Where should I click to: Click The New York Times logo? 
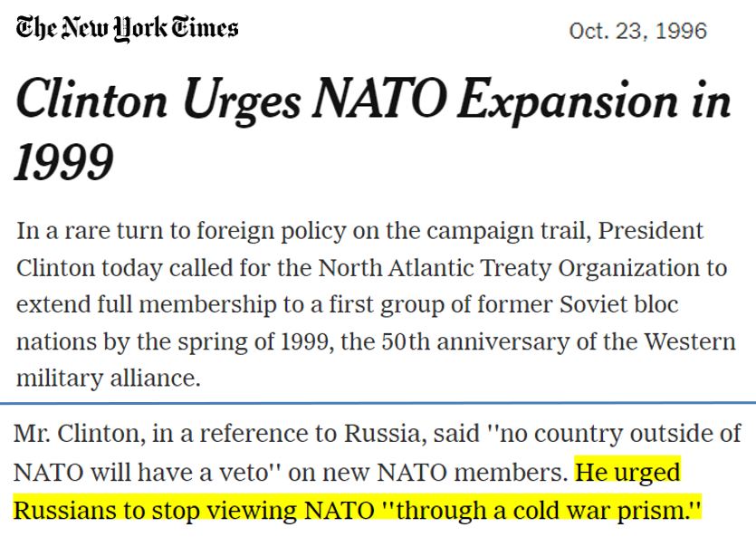128,28
